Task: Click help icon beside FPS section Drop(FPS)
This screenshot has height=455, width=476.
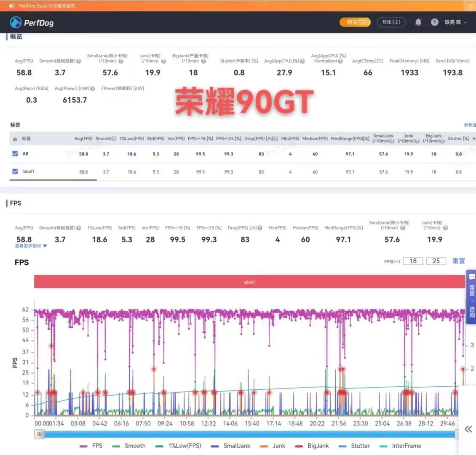Action: point(260,228)
